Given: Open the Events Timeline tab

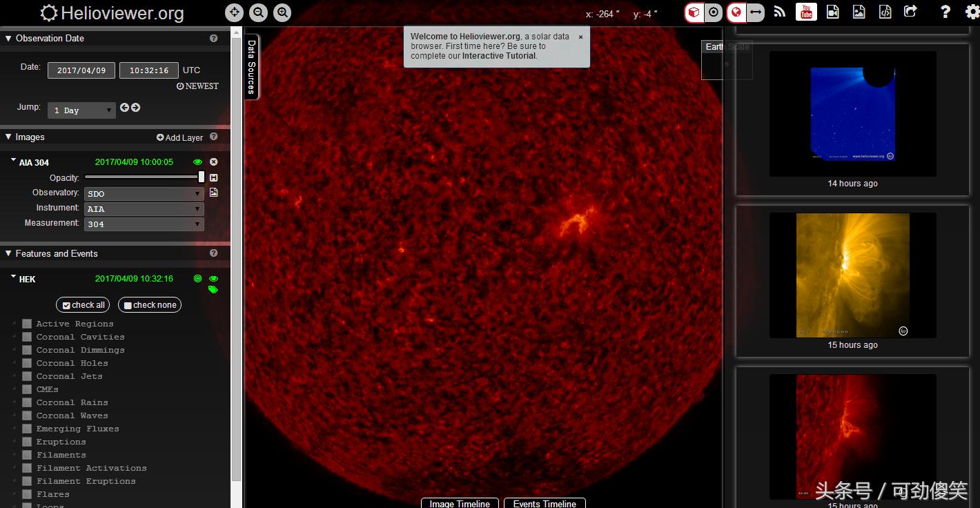Looking at the screenshot, I should [x=545, y=503].
